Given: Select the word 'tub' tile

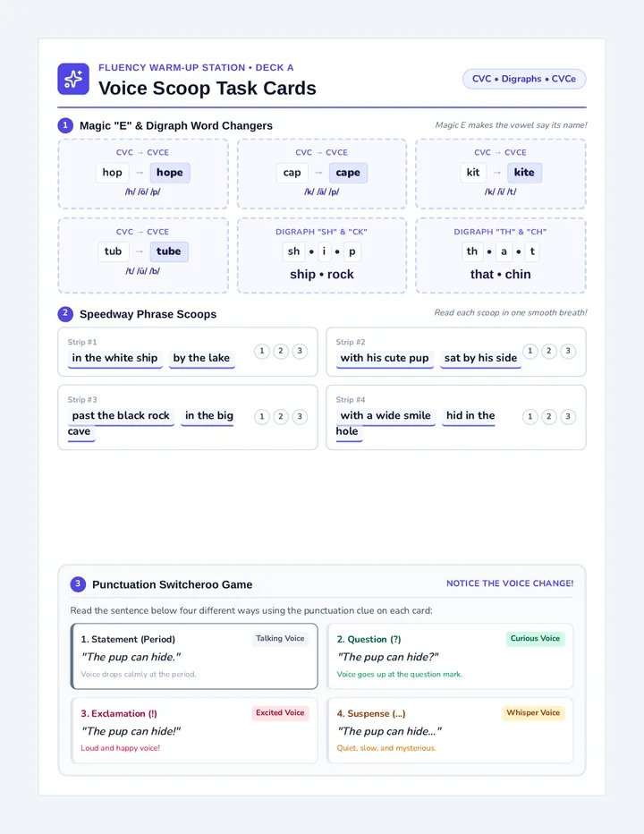Looking at the screenshot, I should (x=113, y=251).
